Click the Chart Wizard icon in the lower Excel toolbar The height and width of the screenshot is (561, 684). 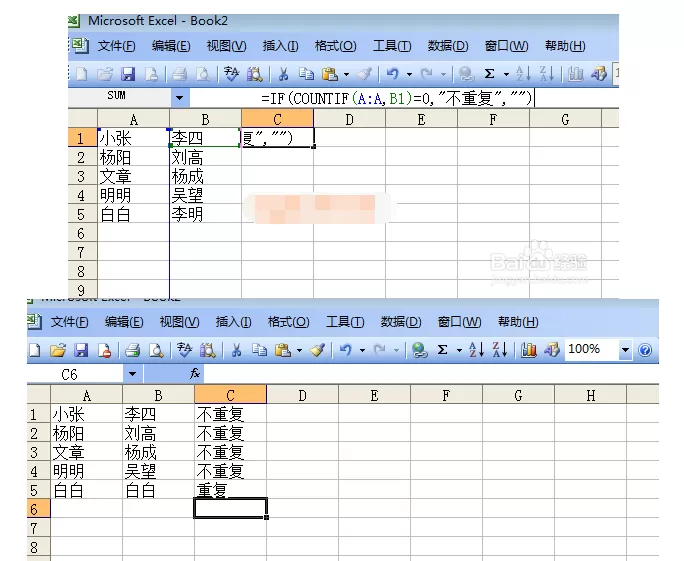(x=528, y=350)
